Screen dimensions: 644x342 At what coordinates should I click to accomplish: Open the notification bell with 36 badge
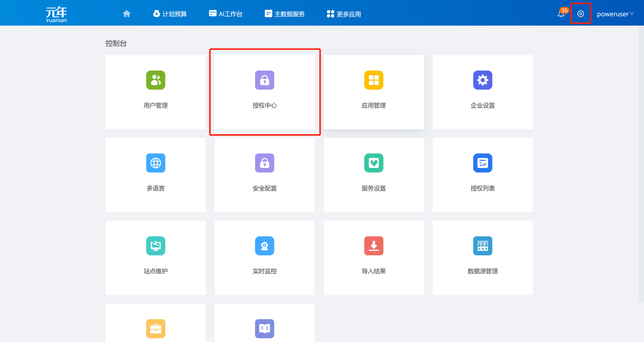point(561,14)
